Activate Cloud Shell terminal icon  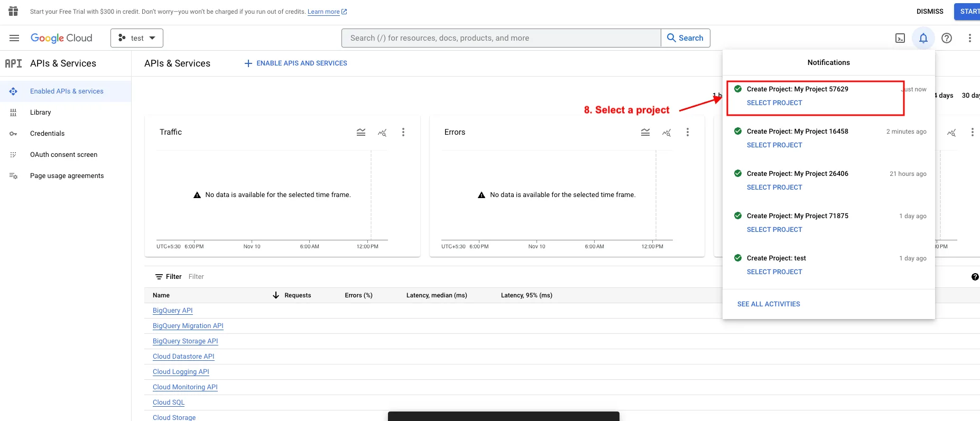coord(900,38)
